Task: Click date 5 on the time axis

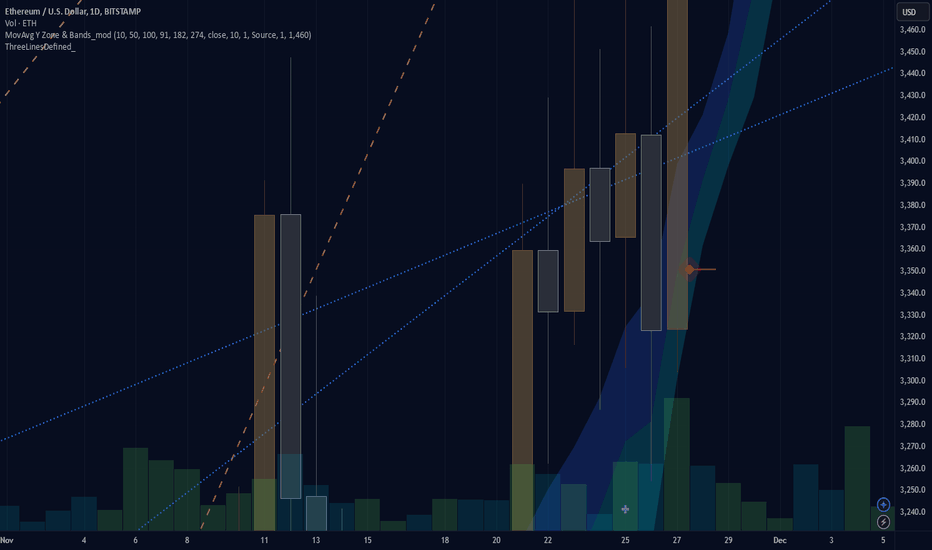Action: (x=883, y=540)
